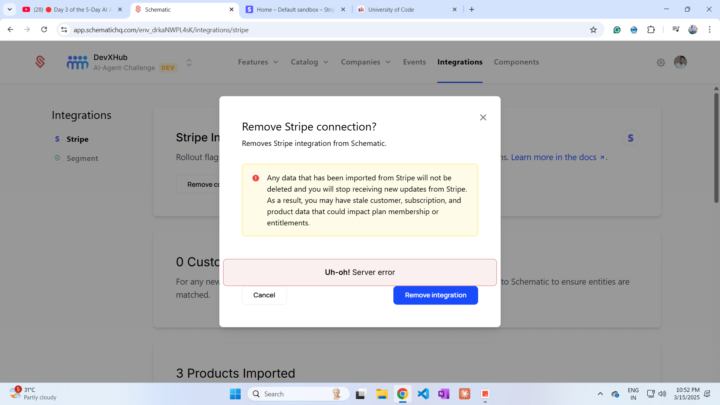
Task: Reload the current page
Action: tap(44, 30)
